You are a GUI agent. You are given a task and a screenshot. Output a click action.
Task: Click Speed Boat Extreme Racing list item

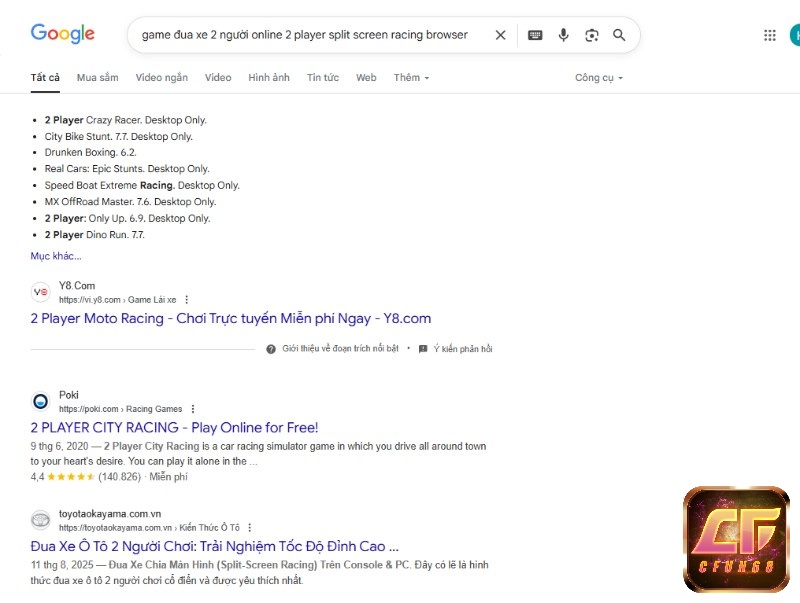coord(142,185)
